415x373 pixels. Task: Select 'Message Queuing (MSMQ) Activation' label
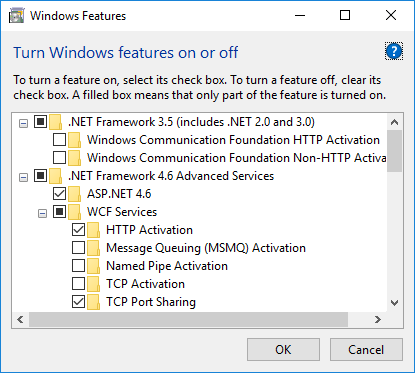tap(206, 248)
